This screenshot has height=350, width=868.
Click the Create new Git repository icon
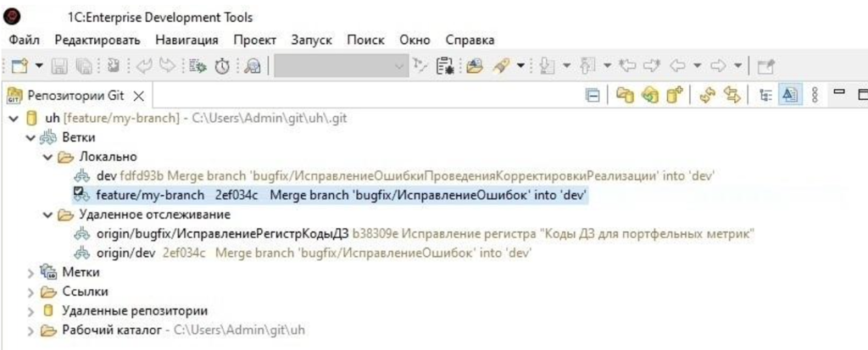[675, 95]
